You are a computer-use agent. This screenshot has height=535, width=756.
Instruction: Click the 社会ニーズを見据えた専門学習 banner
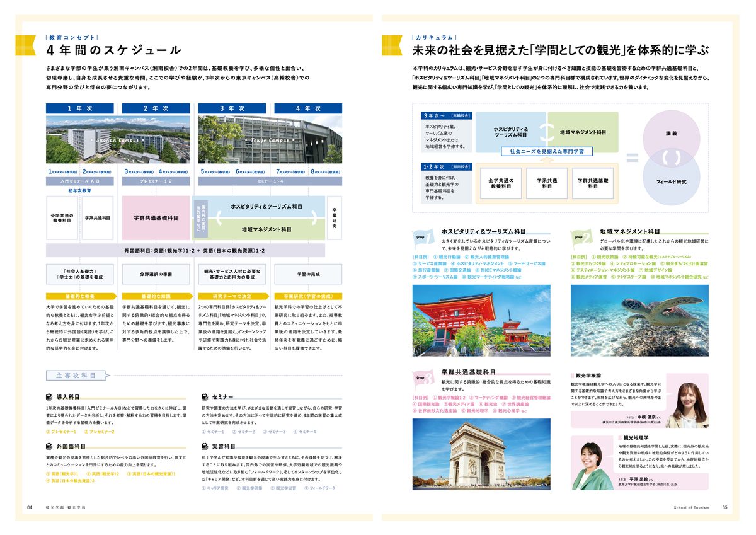coord(547,152)
